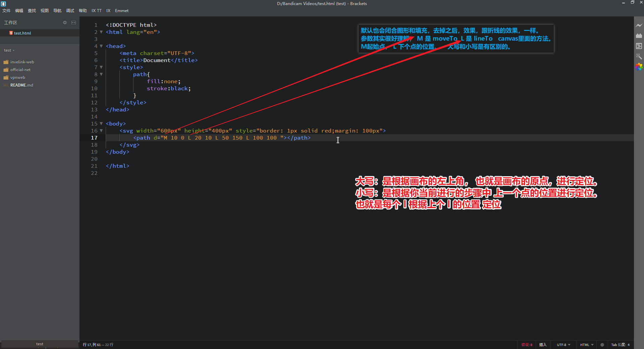Click the workspace settings gear icon

coord(65,22)
